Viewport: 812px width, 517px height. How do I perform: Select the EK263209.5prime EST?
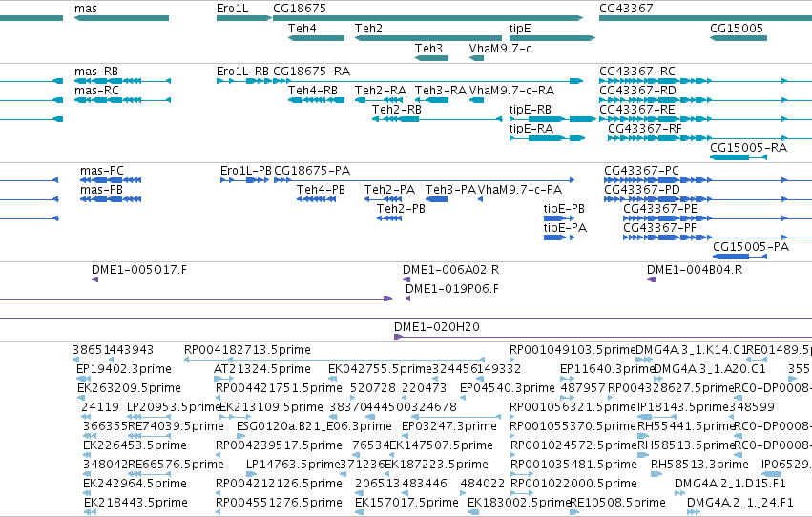[x=81, y=398]
